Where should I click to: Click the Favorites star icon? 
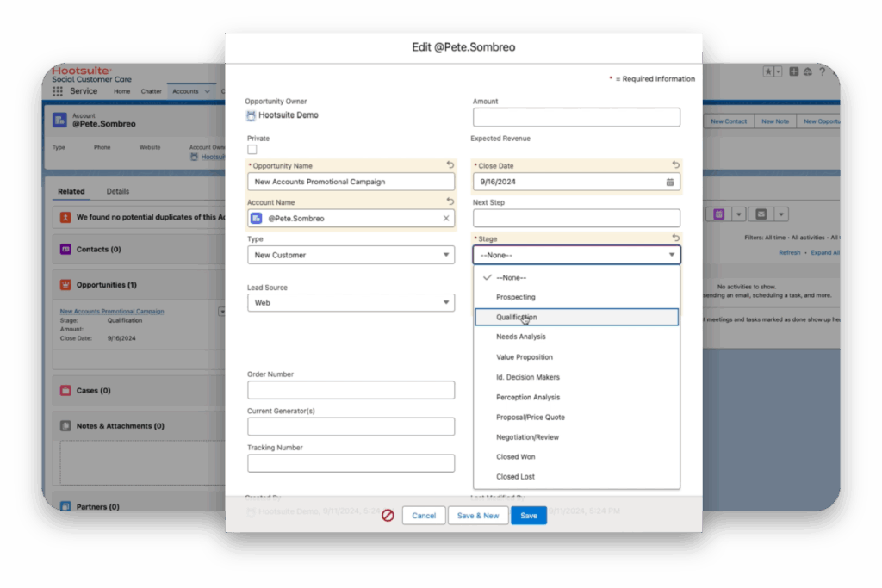point(767,71)
